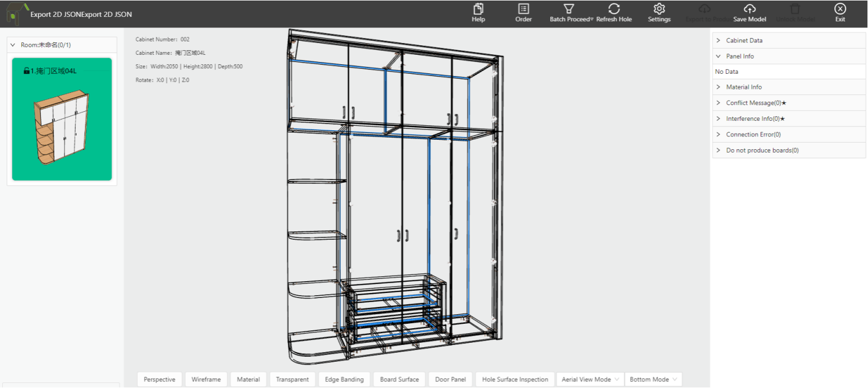Toggle Transparent display mode

coord(292,379)
